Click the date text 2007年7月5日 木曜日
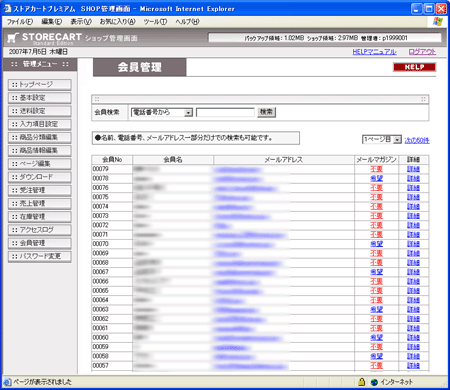 coord(38,52)
